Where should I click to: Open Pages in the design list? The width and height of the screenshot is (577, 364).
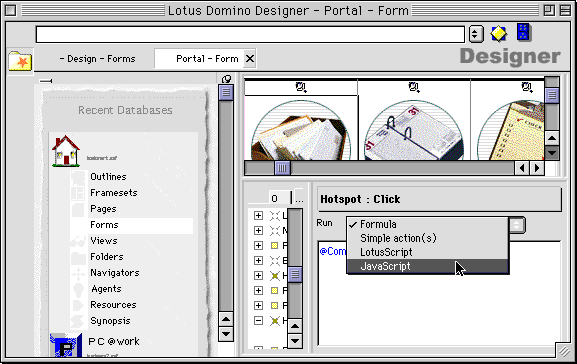point(103,209)
